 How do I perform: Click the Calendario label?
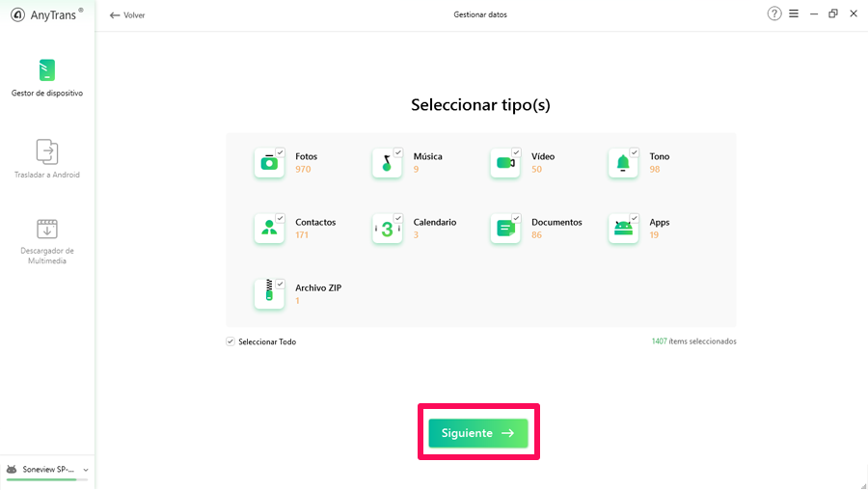coord(435,222)
